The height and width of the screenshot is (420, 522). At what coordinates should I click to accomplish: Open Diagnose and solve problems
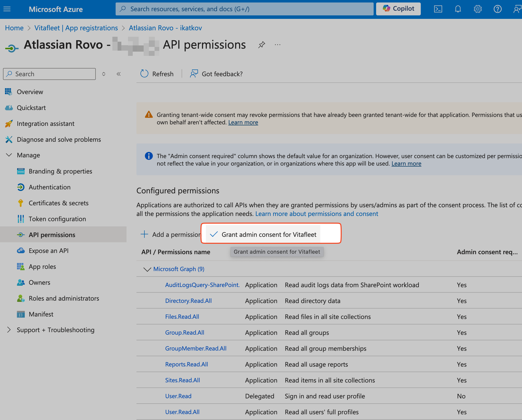click(59, 140)
